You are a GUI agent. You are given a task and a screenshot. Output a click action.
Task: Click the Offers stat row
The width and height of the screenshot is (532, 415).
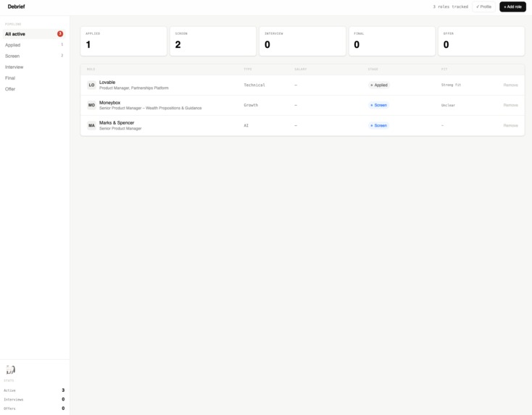34,408
